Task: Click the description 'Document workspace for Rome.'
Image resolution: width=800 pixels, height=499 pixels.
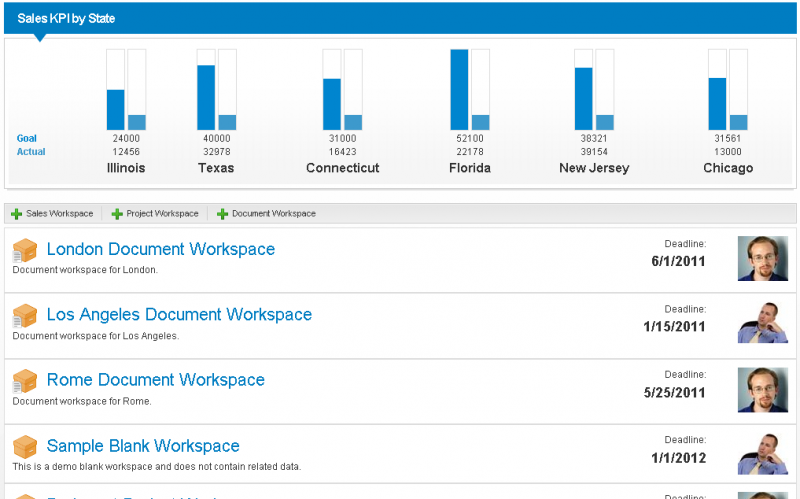Action: point(82,402)
